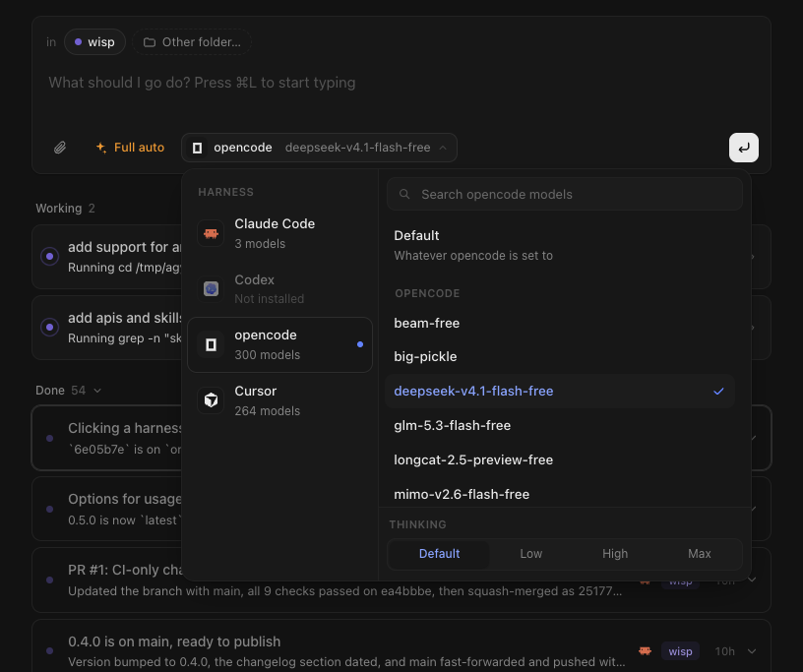Select the checked deepseek-v4.1-flash-free model in the list
Image resolution: width=803 pixels, height=672 pixels.
560,391
